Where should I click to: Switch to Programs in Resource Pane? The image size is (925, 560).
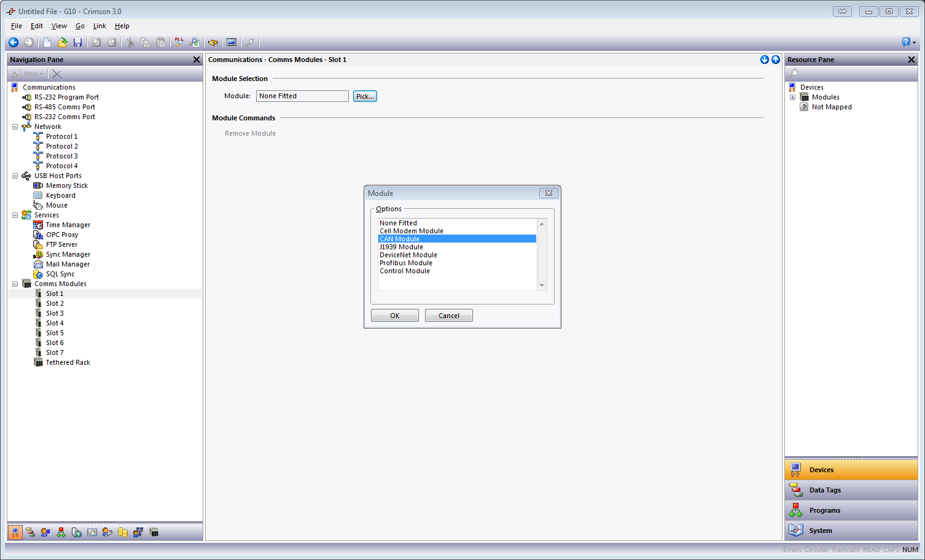(x=851, y=510)
